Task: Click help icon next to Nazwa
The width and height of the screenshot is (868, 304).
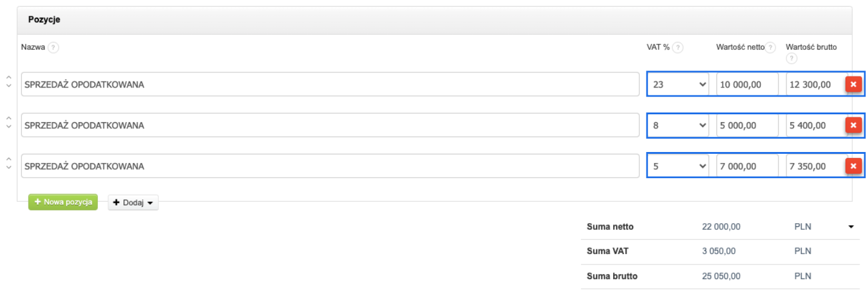Action: point(54,47)
